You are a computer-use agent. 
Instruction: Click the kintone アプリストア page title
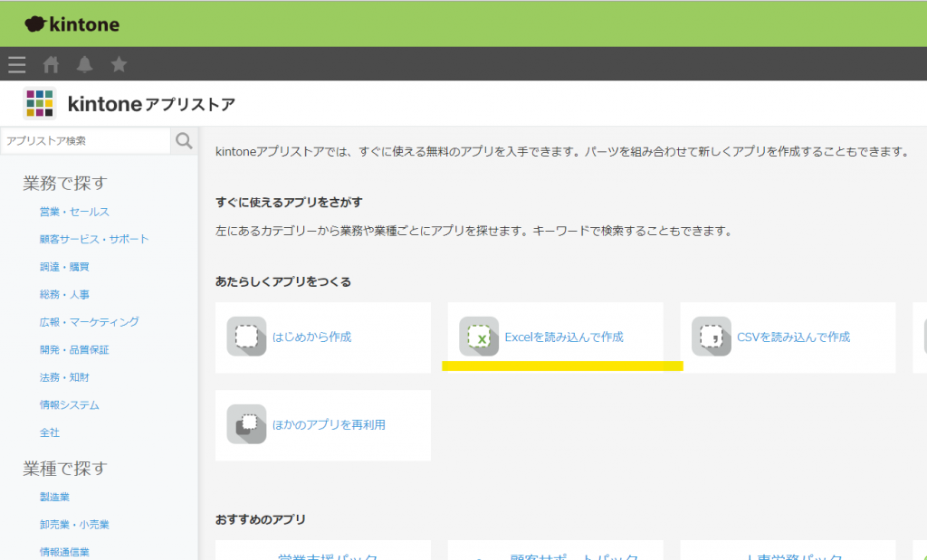[x=151, y=104]
